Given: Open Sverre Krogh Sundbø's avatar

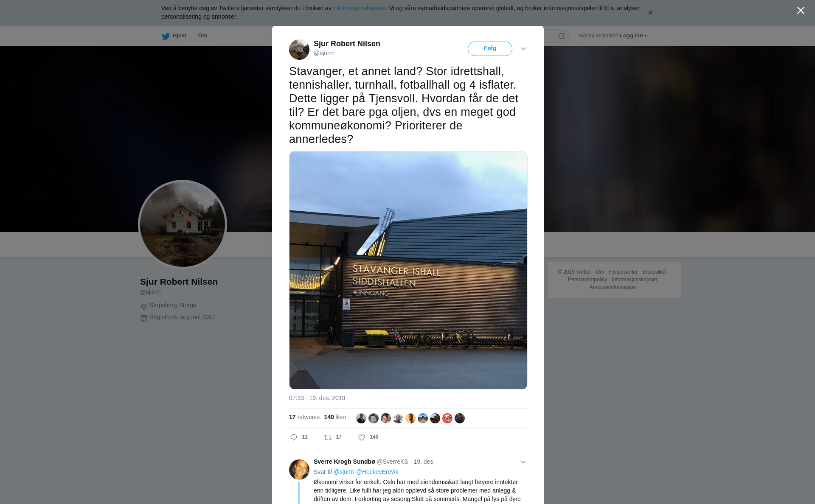Looking at the screenshot, I should 299,470.
